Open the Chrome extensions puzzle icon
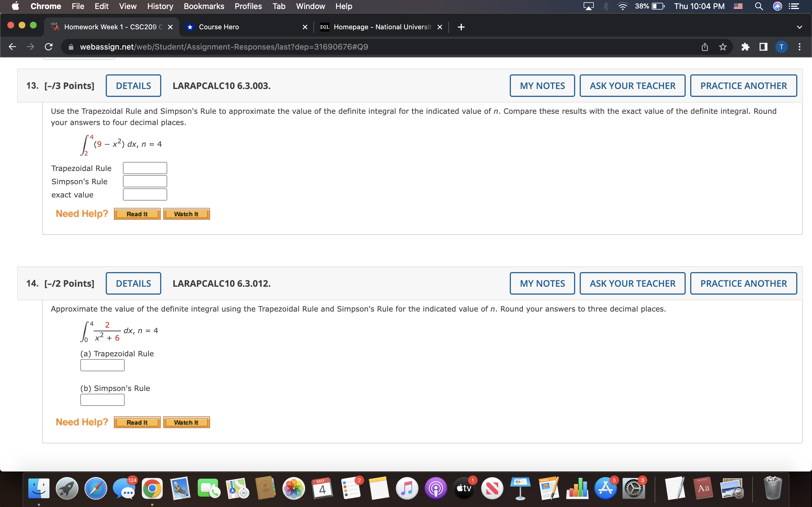 [745, 46]
